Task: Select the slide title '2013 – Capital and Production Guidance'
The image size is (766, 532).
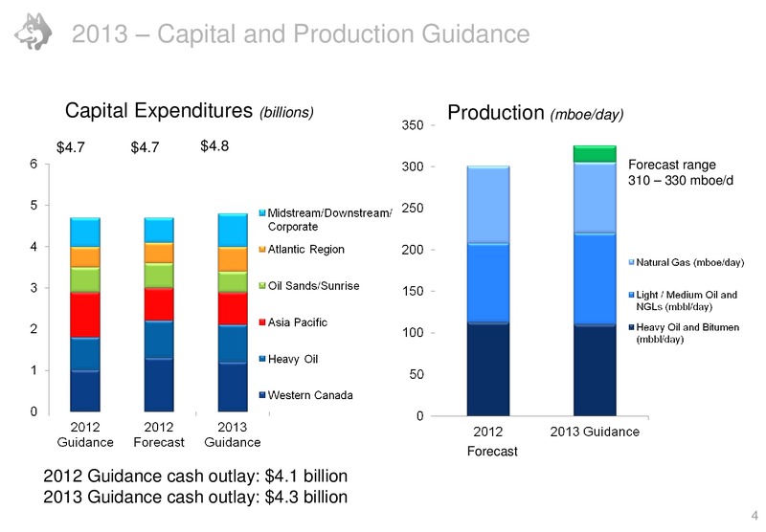Action: tap(301, 33)
